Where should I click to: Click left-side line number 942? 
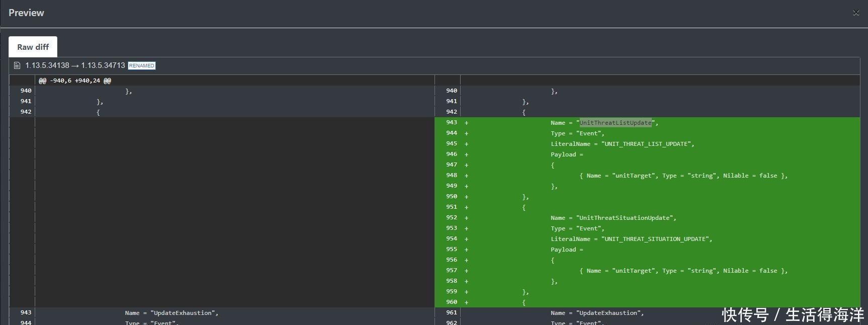point(26,112)
